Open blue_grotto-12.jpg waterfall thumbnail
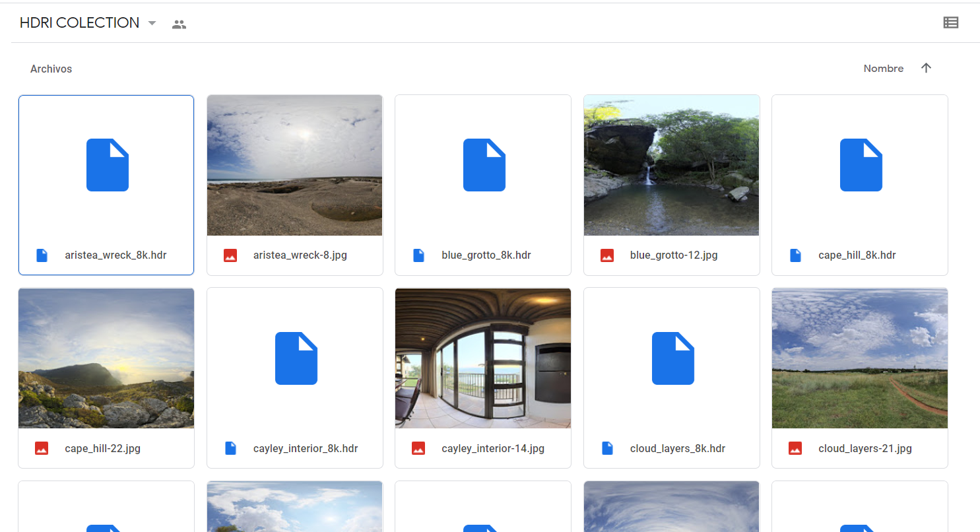 672,165
